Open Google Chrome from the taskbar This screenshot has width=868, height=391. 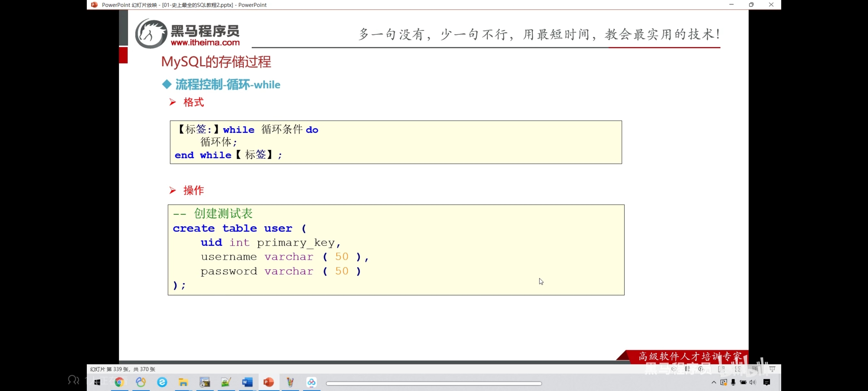[x=119, y=382]
